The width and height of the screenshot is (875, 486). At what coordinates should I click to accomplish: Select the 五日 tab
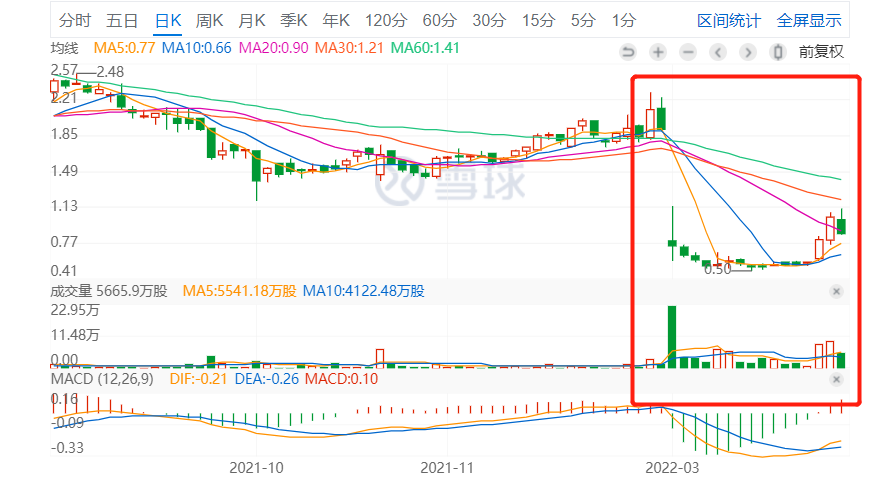coord(122,20)
